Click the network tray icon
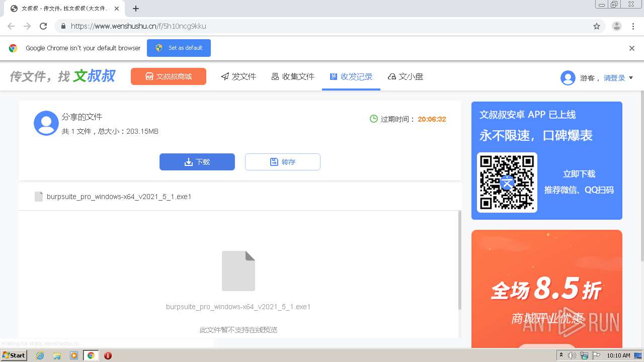 click(x=584, y=355)
